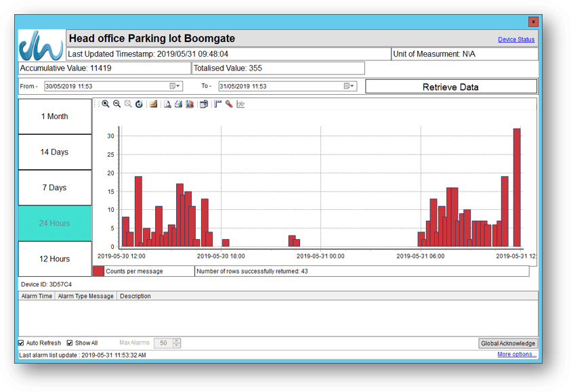Click the greyed-out reset zoom magnifier
Viewport: 571px width, 392px height.
[128, 104]
